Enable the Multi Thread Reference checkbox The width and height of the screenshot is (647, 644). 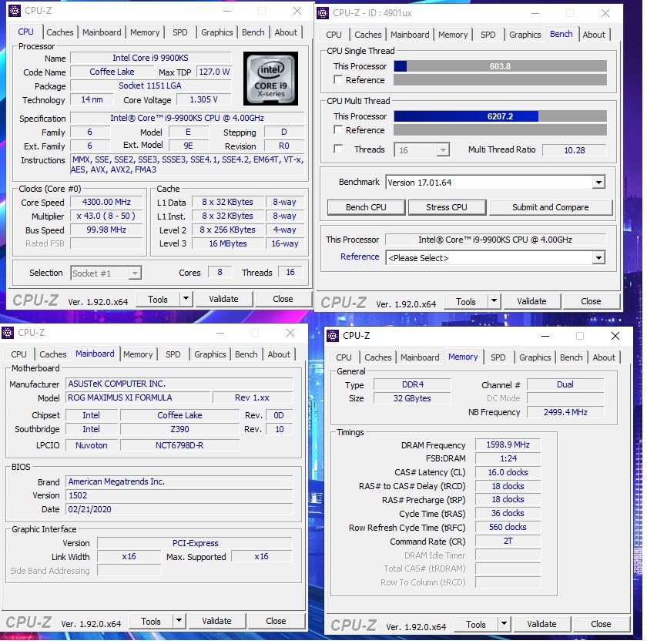coord(338,130)
